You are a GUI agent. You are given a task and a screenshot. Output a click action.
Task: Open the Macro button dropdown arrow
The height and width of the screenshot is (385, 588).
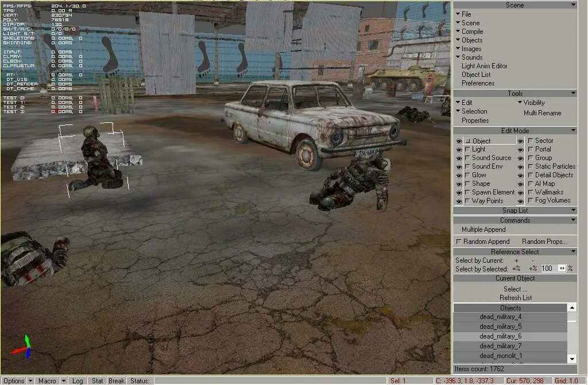click(63, 380)
